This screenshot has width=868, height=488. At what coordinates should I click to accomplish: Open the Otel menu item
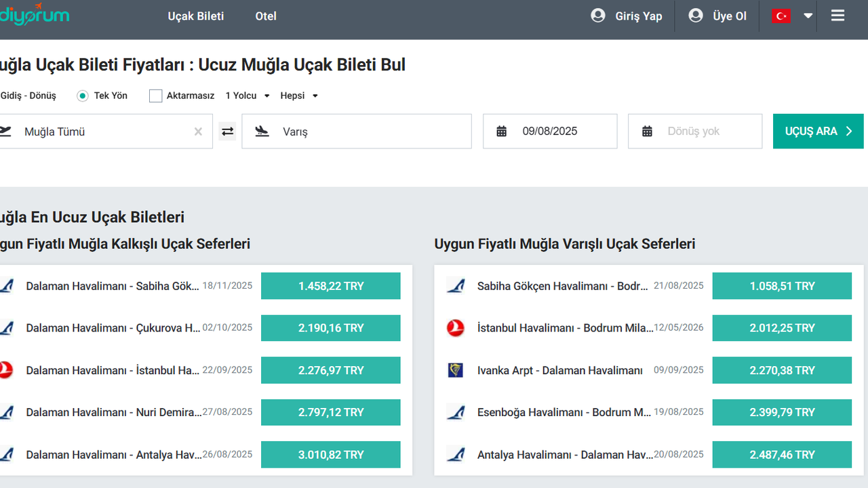tap(266, 16)
